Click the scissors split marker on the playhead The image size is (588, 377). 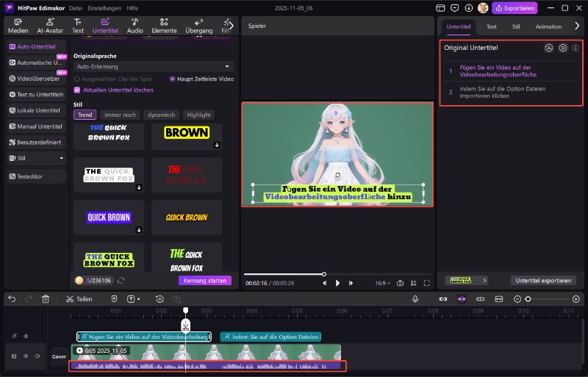186,326
